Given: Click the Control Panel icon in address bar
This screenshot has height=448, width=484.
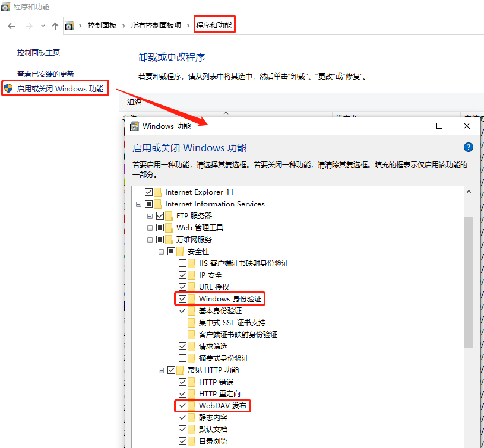Looking at the screenshot, I should pyautogui.click(x=69, y=26).
